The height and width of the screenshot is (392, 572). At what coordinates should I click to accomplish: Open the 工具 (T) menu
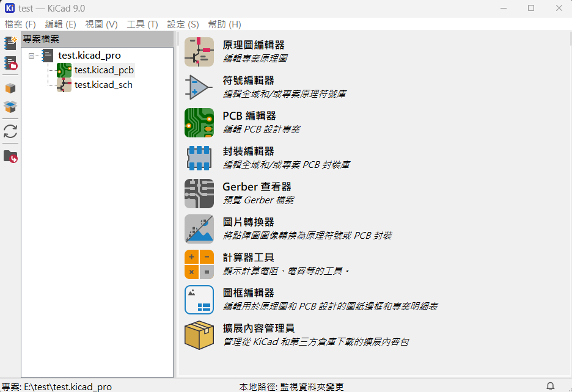coord(142,24)
